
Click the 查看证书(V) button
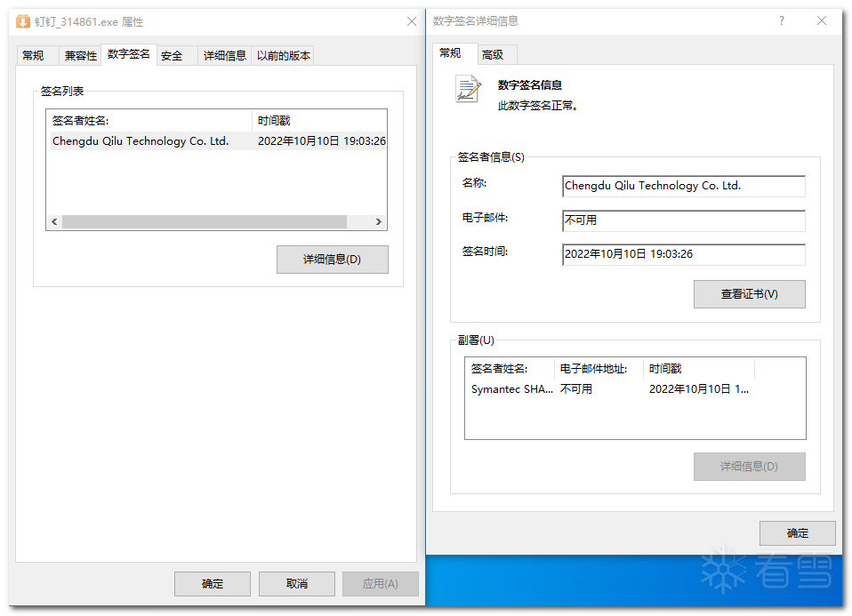point(750,294)
